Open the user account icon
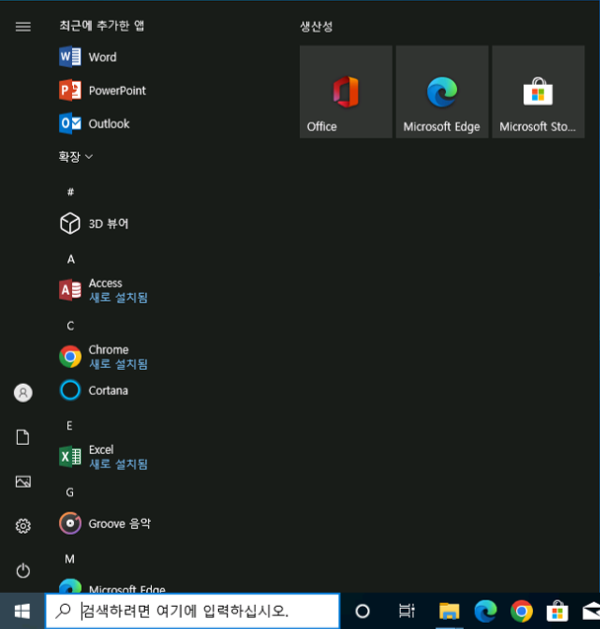 pos(23,392)
